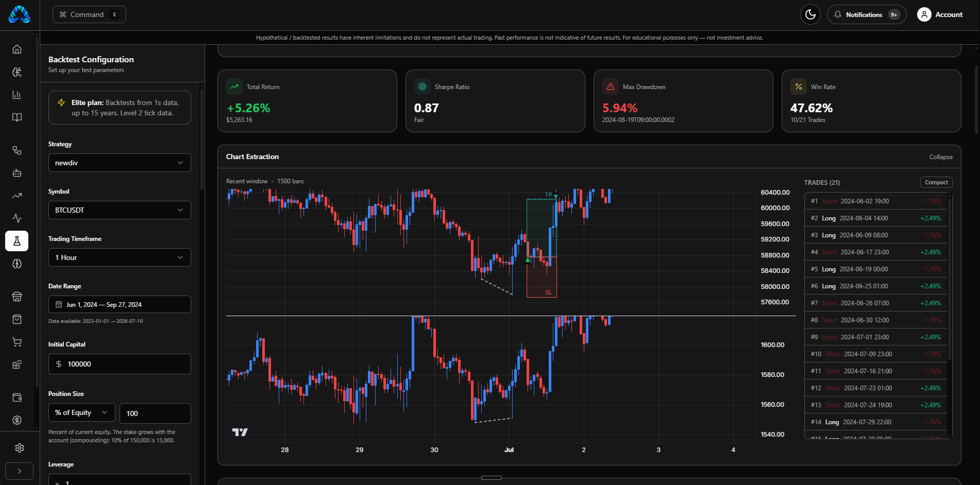Open the Account menu
Viewport: 980px width, 485px height.
(x=940, y=14)
